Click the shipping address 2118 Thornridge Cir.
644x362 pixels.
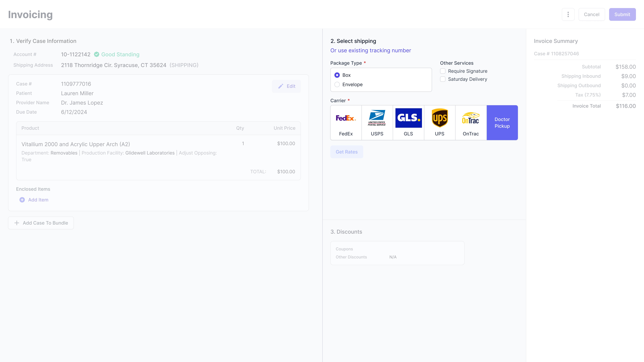pyautogui.click(x=113, y=65)
